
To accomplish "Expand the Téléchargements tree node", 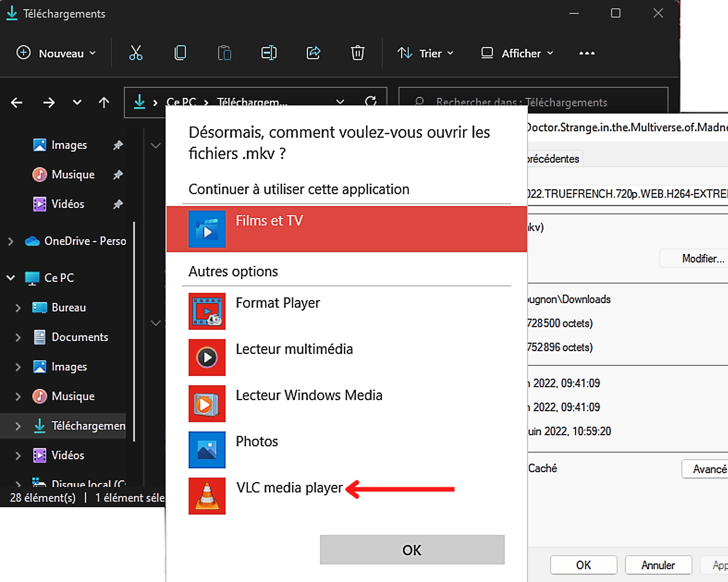I will click(x=18, y=426).
